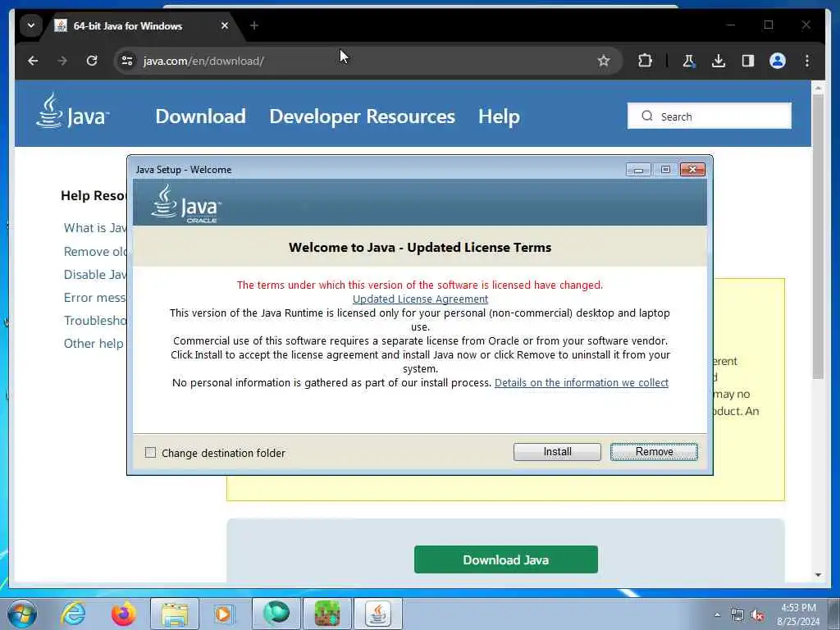Maximize the Chrome window
840x630 pixels.
pos(769,25)
